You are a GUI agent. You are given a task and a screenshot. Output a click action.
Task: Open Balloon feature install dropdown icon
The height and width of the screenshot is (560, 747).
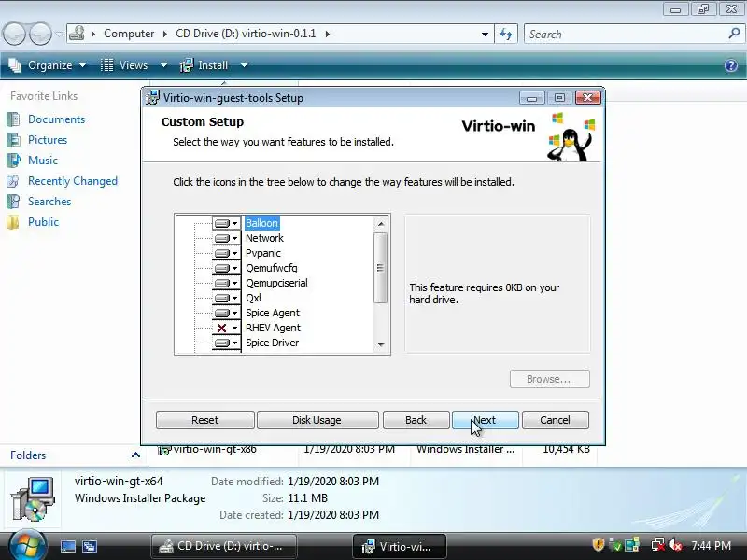[226, 223]
